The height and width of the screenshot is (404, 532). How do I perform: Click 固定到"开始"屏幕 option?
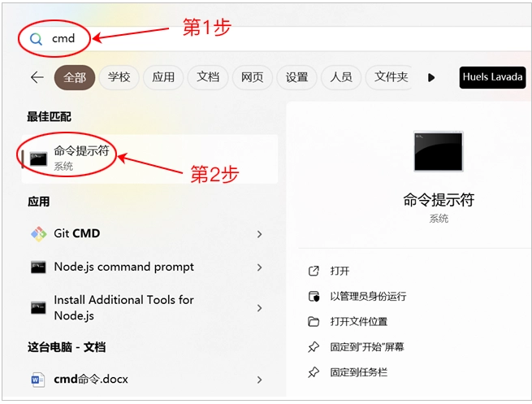(x=366, y=347)
